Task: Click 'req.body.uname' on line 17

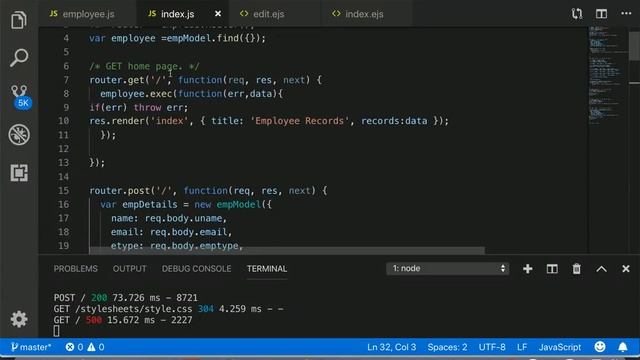Action: [x=183, y=218]
